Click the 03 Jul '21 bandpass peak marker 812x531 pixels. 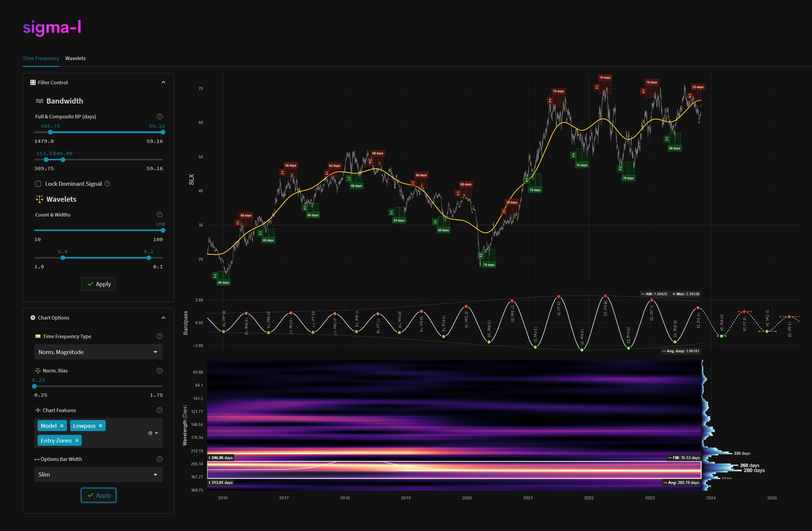pyautogui.click(x=559, y=296)
